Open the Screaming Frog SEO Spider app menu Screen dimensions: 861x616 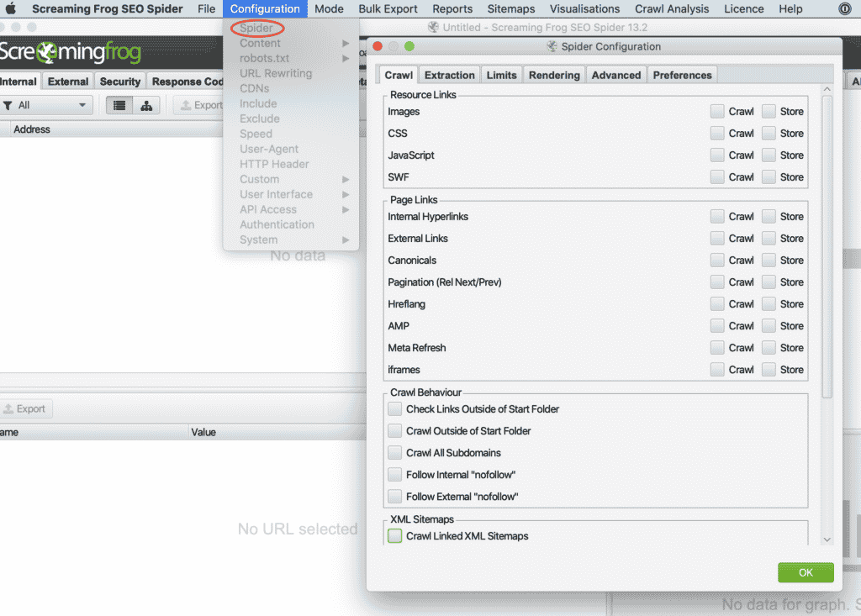[x=107, y=8]
